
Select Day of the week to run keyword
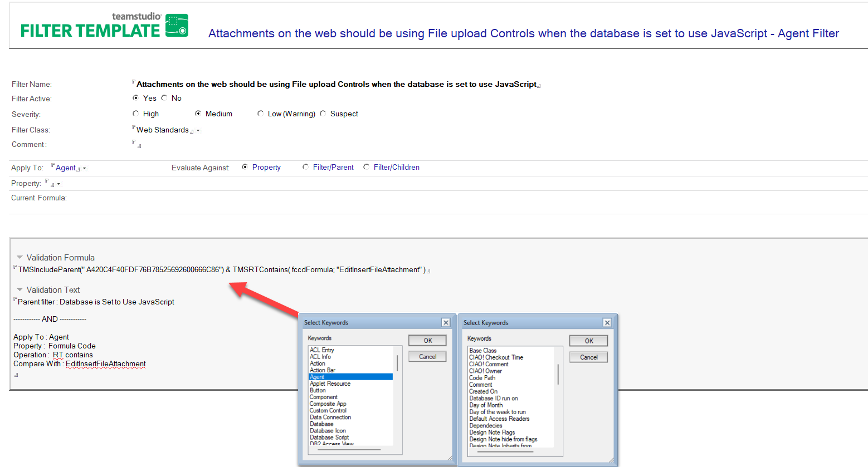[497, 412]
